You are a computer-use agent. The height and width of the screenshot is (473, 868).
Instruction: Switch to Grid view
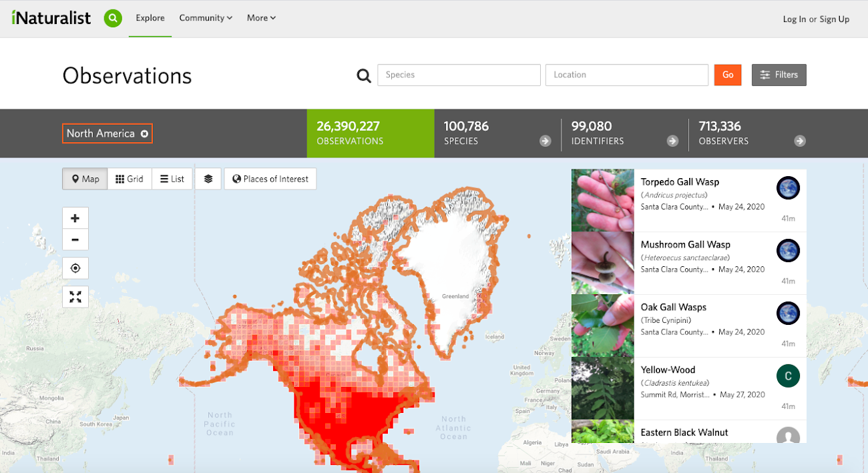(130, 179)
